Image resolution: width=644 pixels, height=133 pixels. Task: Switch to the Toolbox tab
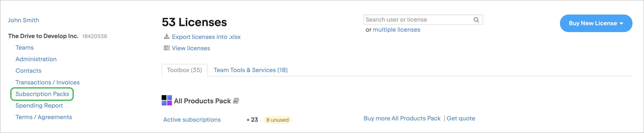184,70
